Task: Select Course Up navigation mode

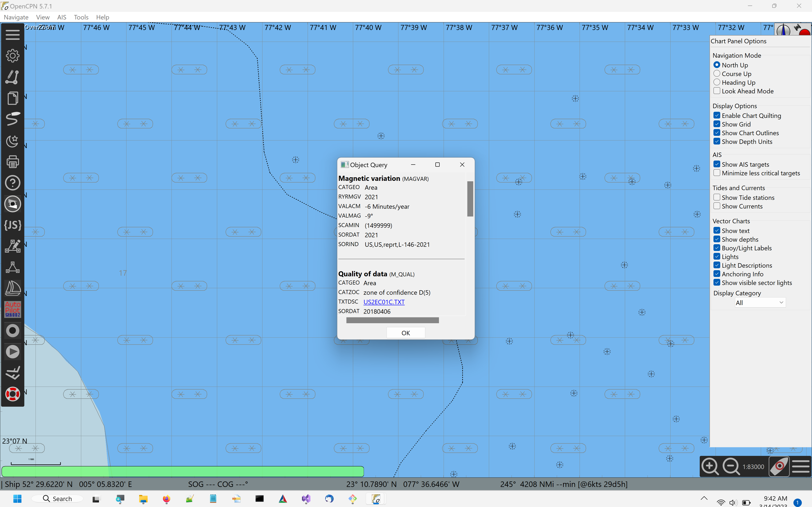Action: tap(717, 74)
